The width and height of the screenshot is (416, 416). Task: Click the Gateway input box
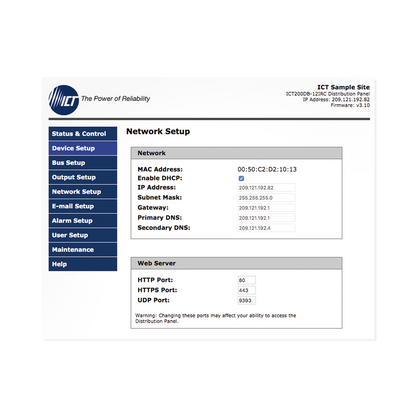266,208
